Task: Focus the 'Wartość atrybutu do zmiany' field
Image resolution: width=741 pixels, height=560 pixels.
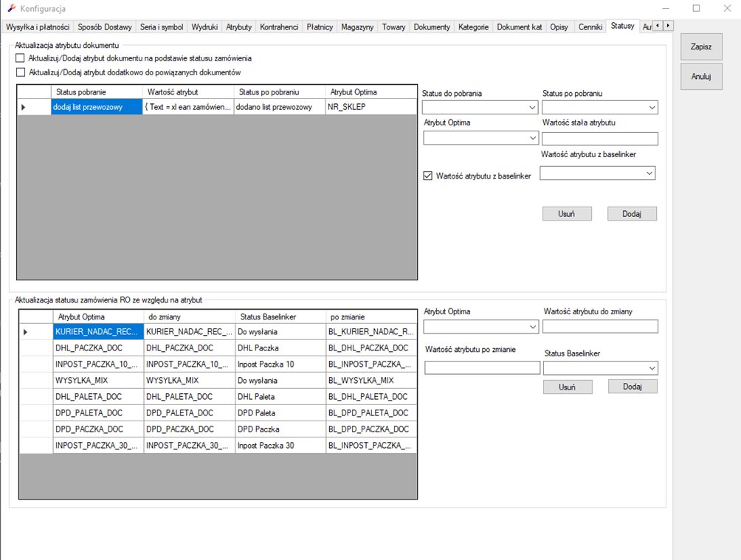Action: click(600, 327)
